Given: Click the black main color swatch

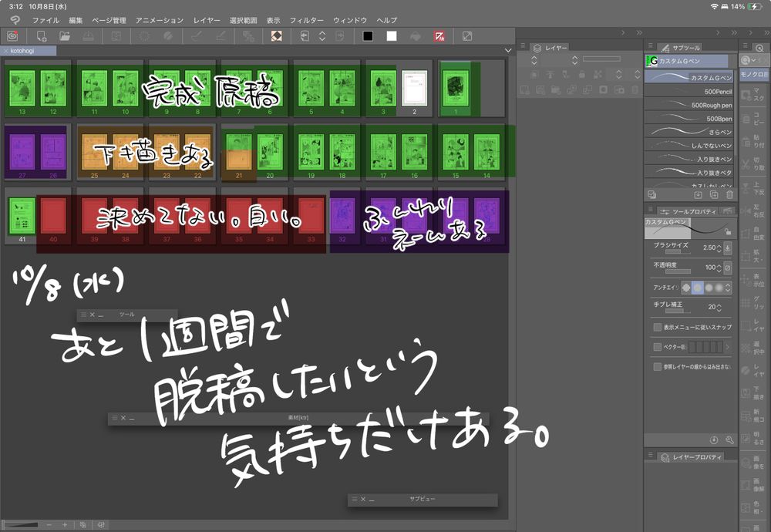Looking at the screenshot, I should pyautogui.click(x=368, y=36).
